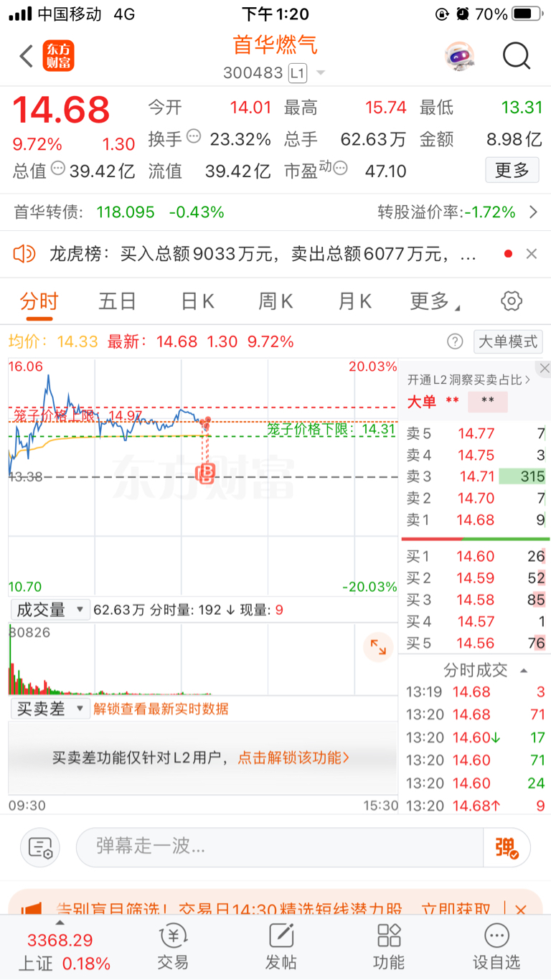This screenshot has width=551, height=980.
Task: Select 买1 price 14.60 row
Action: tap(475, 556)
